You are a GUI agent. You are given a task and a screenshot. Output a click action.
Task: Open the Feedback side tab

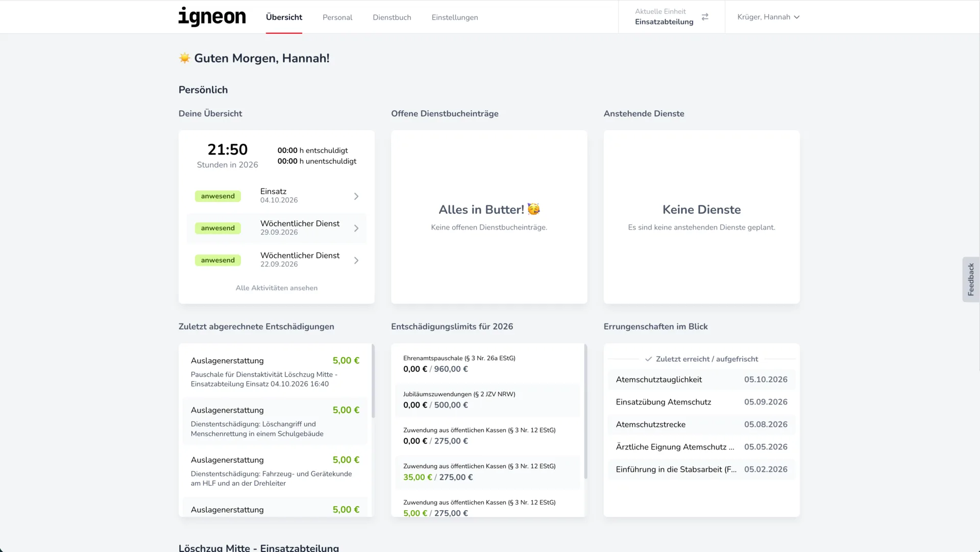click(x=971, y=280)
